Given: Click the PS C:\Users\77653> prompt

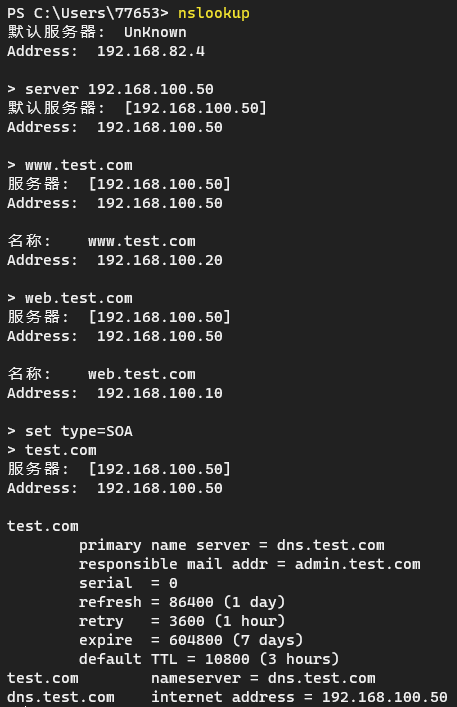Looking at the screenshot, I should [88, 14].
